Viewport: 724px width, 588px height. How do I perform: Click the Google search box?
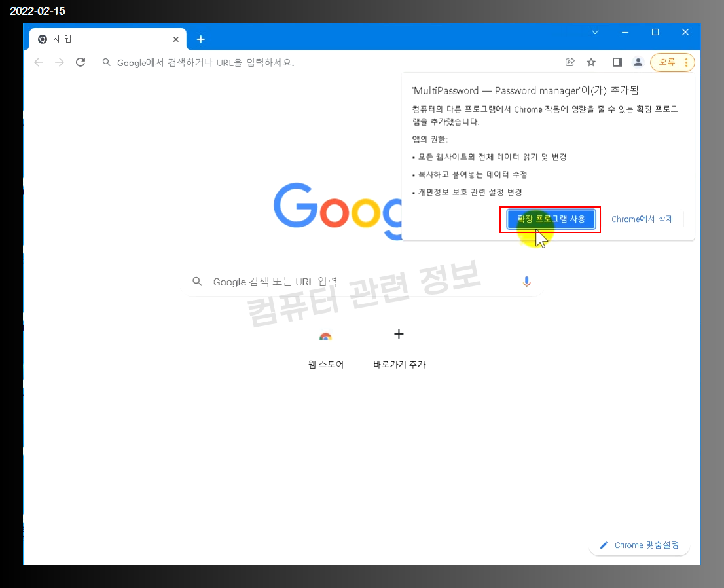[363, 282]
